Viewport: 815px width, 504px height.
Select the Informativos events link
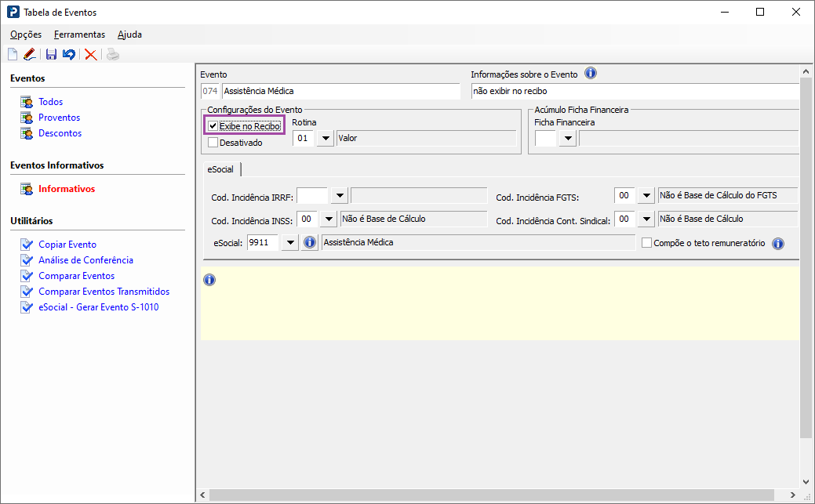67,189
